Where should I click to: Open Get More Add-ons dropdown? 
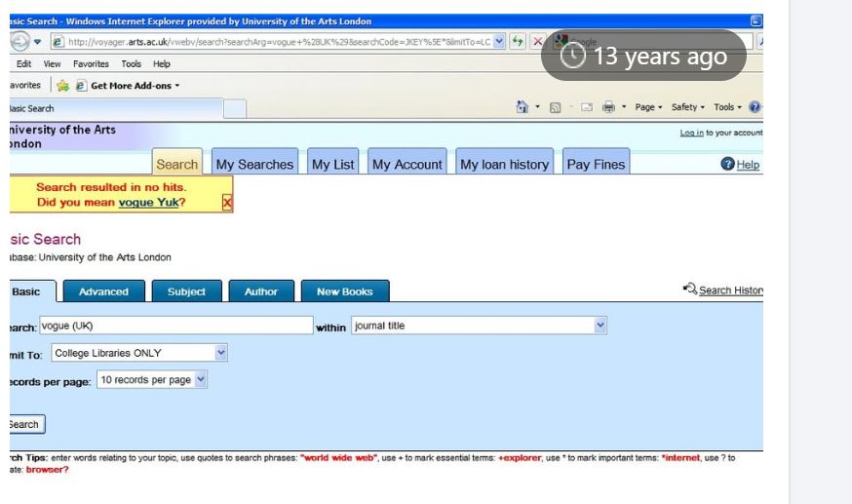coord(136,86)
